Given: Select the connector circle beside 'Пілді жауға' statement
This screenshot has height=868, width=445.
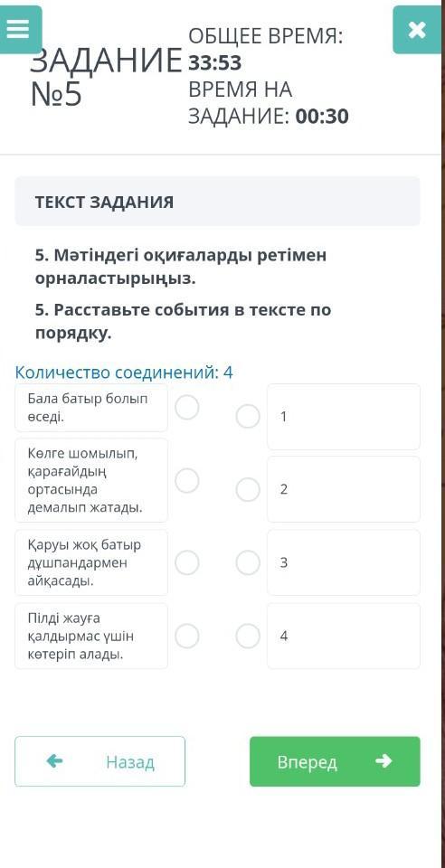Looking at the screenshot, I should 187,636.
